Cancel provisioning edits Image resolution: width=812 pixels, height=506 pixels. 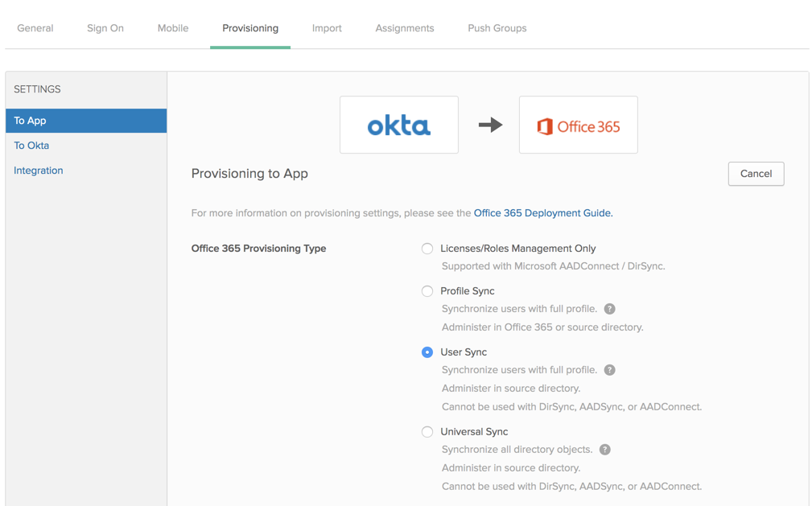click(x=756, y=174)
